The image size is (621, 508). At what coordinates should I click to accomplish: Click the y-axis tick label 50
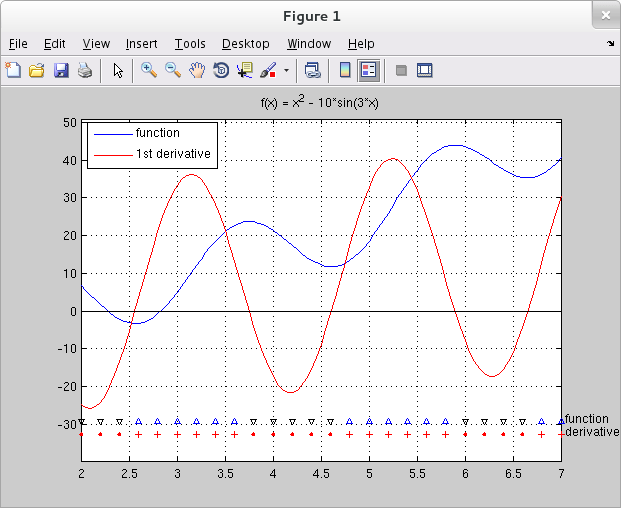click(70, 122)
